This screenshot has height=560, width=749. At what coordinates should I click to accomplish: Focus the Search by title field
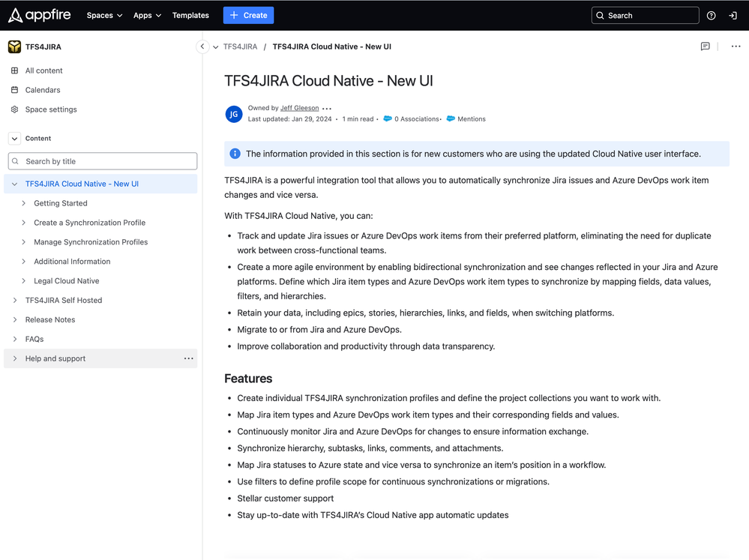click(x=103, y=161)
